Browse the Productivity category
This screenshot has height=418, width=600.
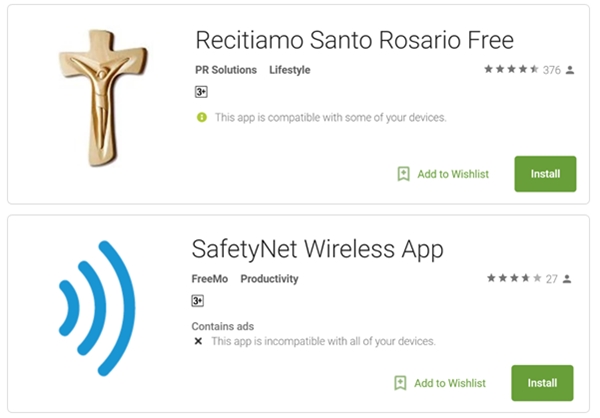click(x=270, y=279)
